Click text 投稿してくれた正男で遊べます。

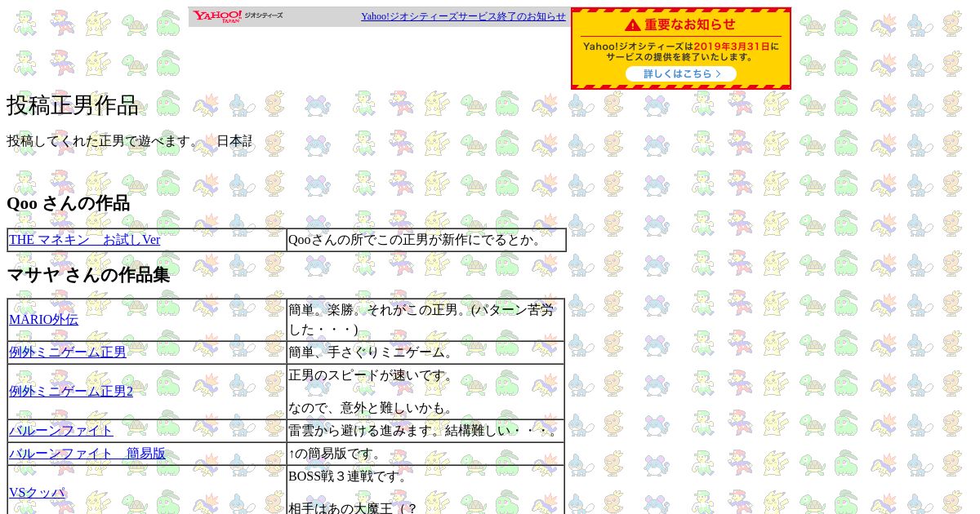pos(104,141)
